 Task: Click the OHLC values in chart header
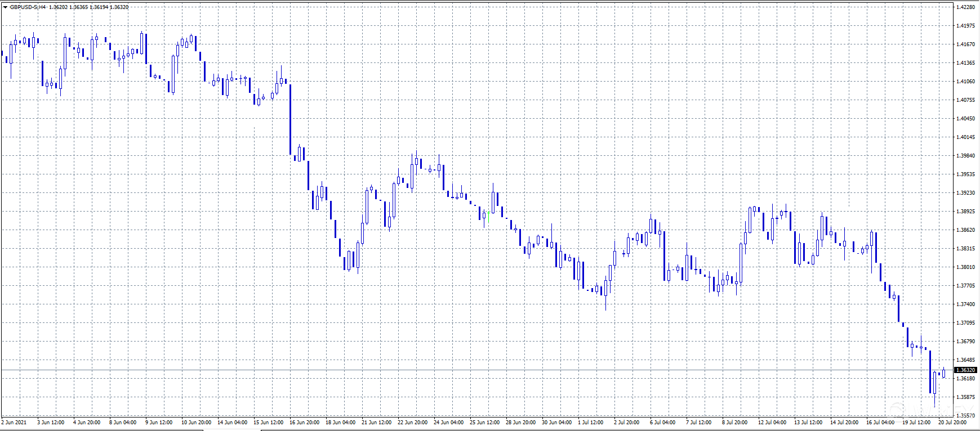tap(88, 7)
